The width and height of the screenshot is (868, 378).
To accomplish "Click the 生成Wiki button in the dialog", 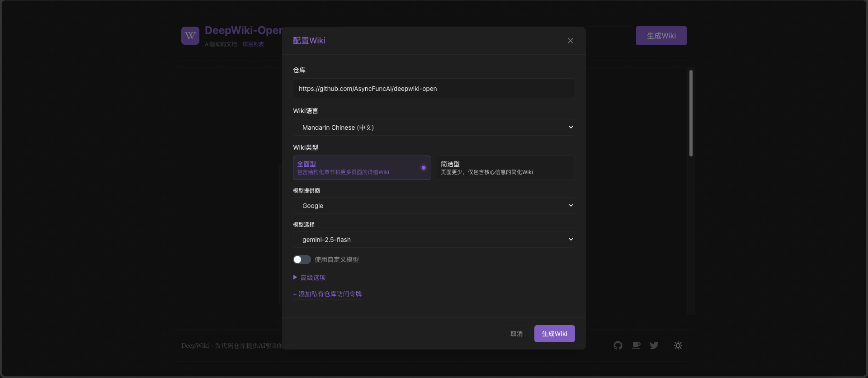I will [555, 334].
